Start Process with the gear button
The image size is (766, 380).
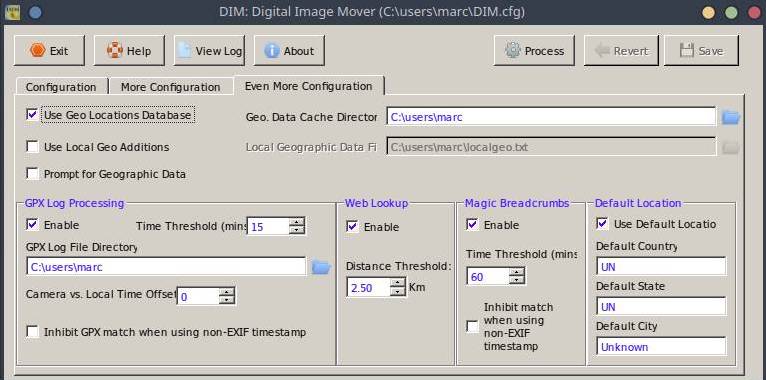click(x=534, y=50)
